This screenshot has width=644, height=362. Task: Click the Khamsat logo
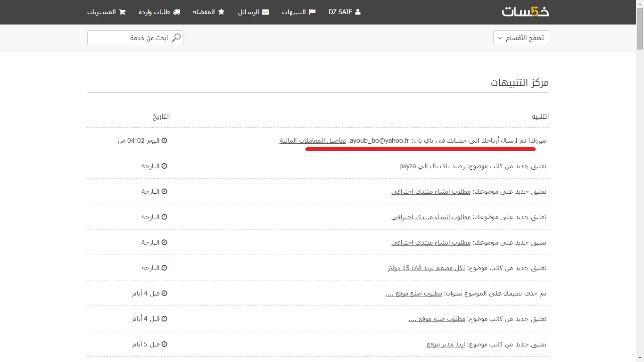coord(525,12)
